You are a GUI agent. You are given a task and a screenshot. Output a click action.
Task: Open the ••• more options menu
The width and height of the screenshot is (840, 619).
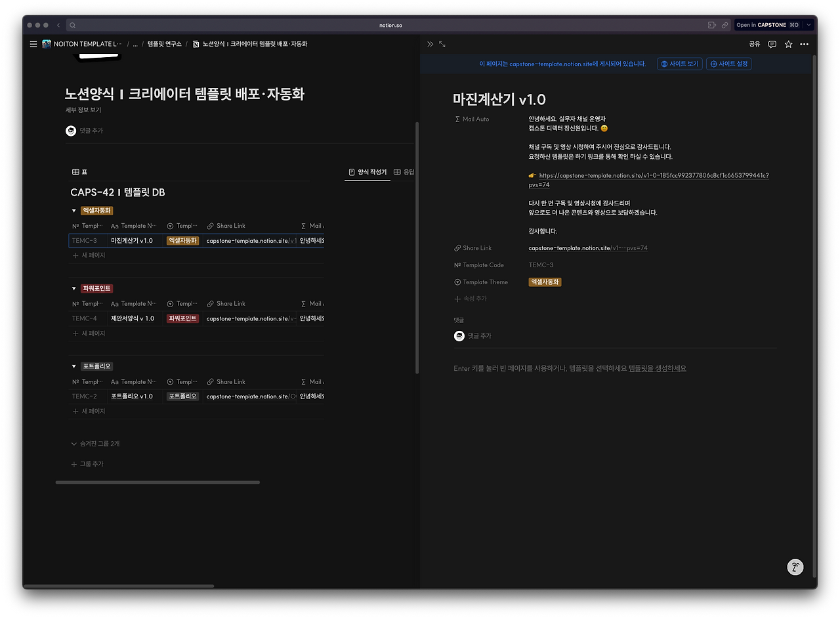click(x=804, y=44)
